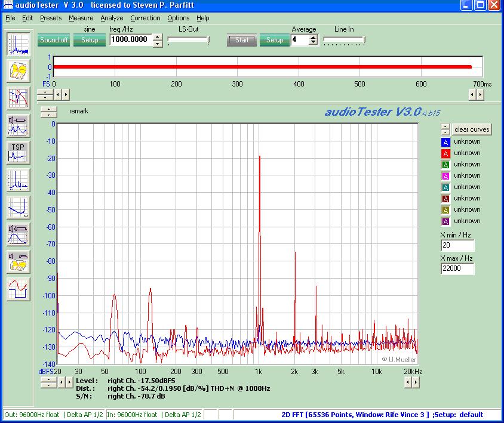
Task: Click left arrow beside the Level readout
Action: 61,382
